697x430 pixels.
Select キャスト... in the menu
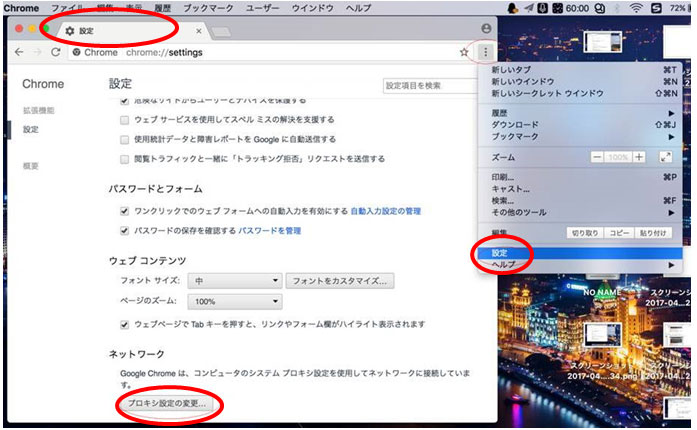(x=580, y=189)
